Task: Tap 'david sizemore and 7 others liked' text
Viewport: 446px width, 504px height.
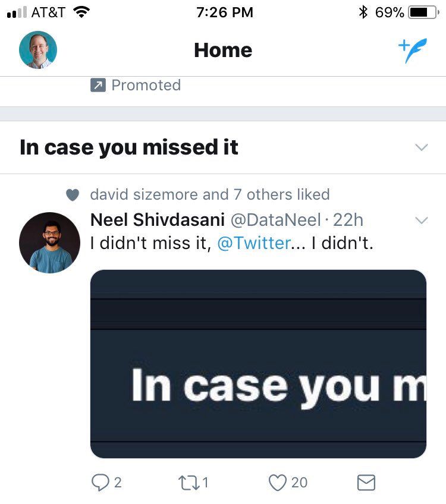Action: (x=209, y=194)
